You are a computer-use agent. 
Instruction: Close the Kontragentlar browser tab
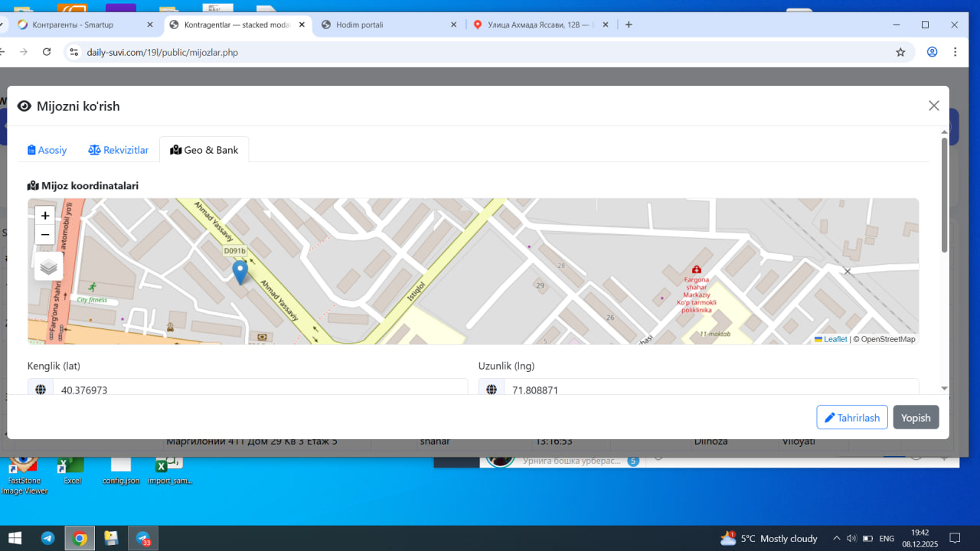click(302, 24)
